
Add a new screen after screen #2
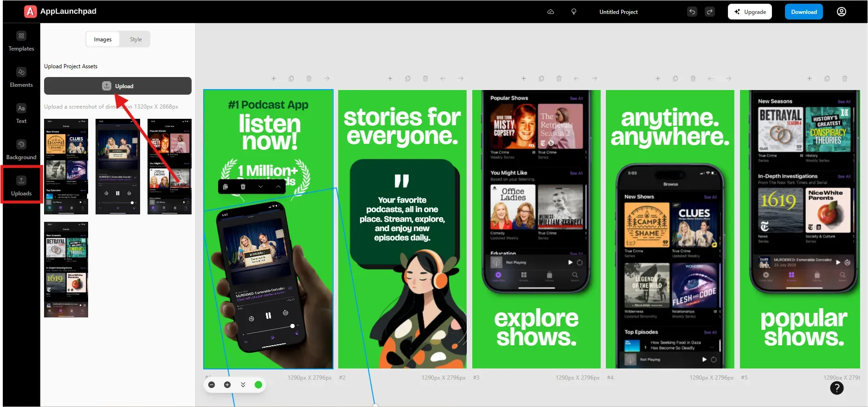pyautogui.click(x=390, y=78)
